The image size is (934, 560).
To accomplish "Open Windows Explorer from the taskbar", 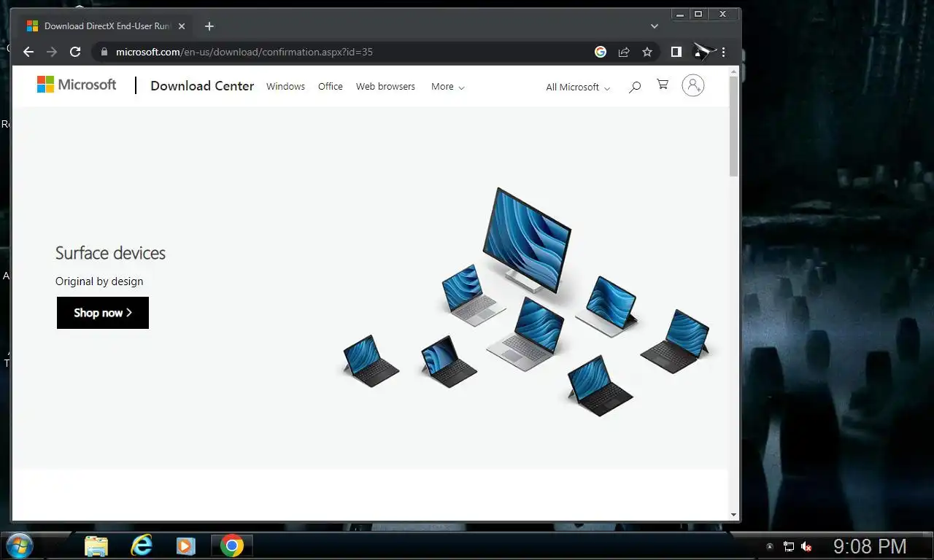I will pyautogui.click(x=96, y=545).
